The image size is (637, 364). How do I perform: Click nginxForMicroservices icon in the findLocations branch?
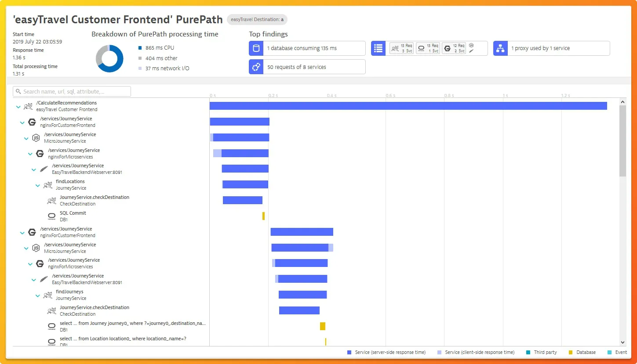(x=40, y=153)
